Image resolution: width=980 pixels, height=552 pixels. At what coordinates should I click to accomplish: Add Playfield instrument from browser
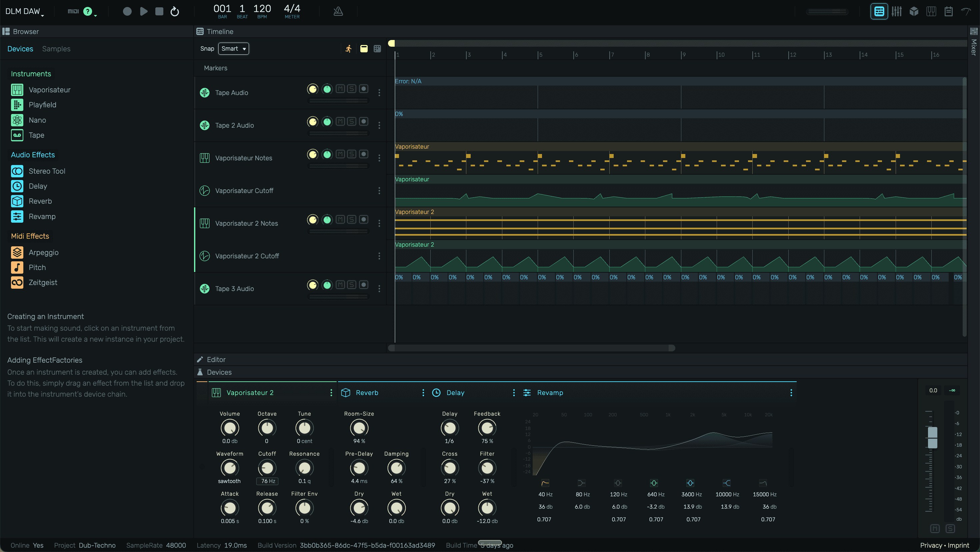[33, 105]
